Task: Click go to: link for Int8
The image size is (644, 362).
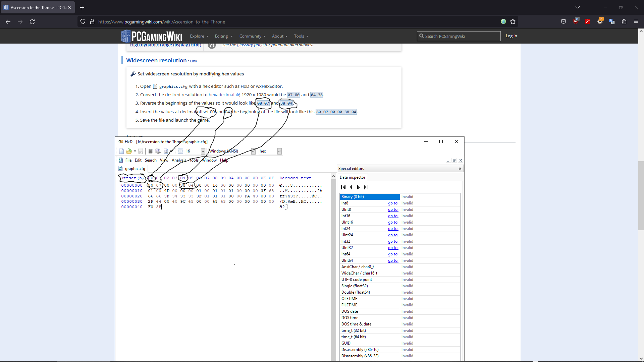Action: 393,203
